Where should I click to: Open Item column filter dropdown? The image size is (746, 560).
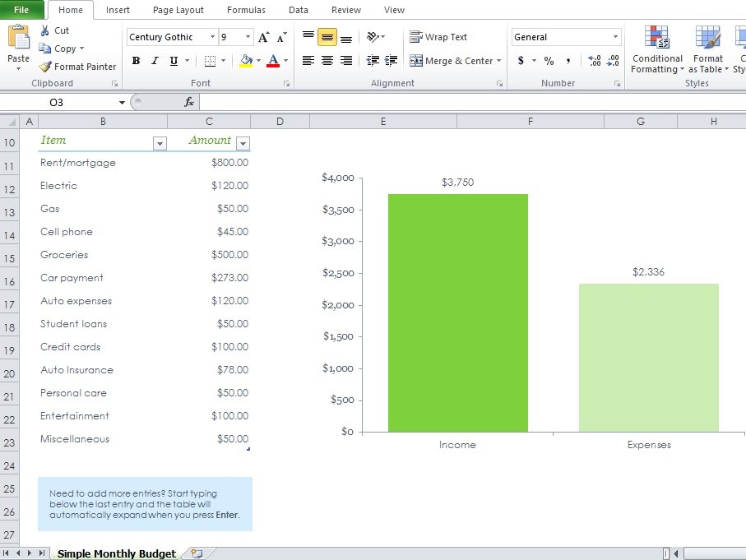pyautogui.click(x=160, y=143)
